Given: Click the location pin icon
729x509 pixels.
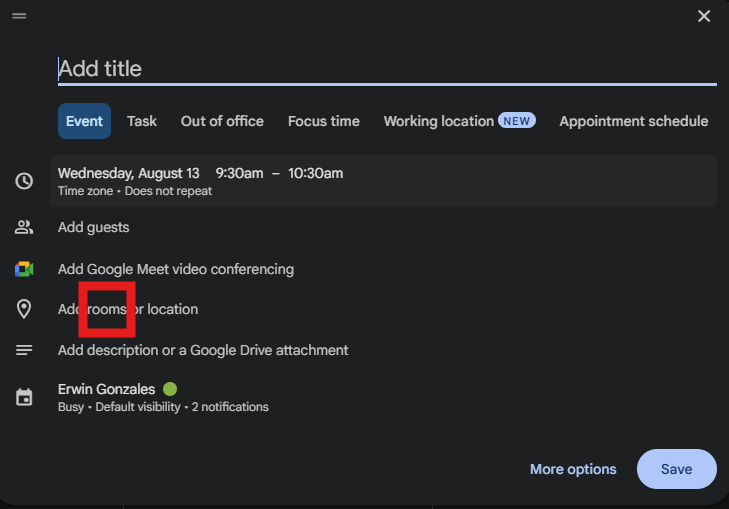Looking at the screenshot, I should (x=24, y=309).
